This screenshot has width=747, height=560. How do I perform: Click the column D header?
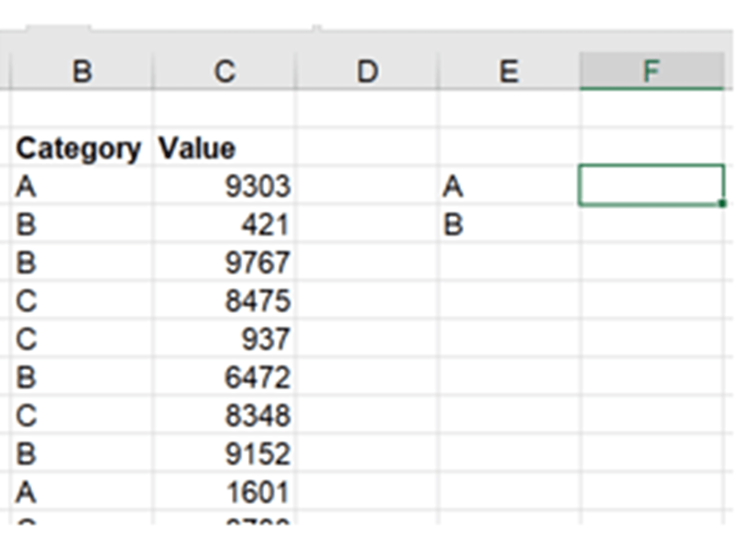(x=367, y=72)
